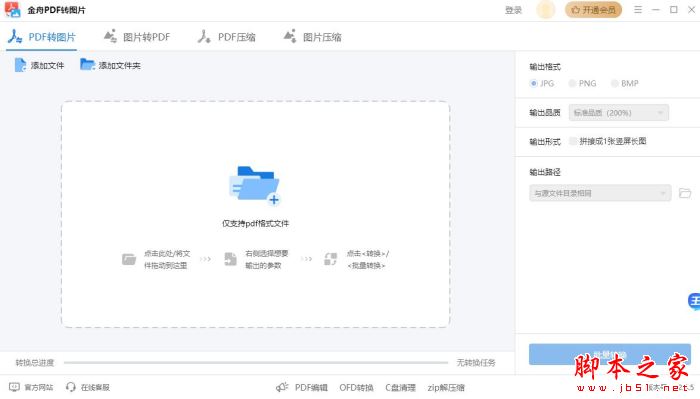Click the 添加文件夹 button

pos(110,65)
